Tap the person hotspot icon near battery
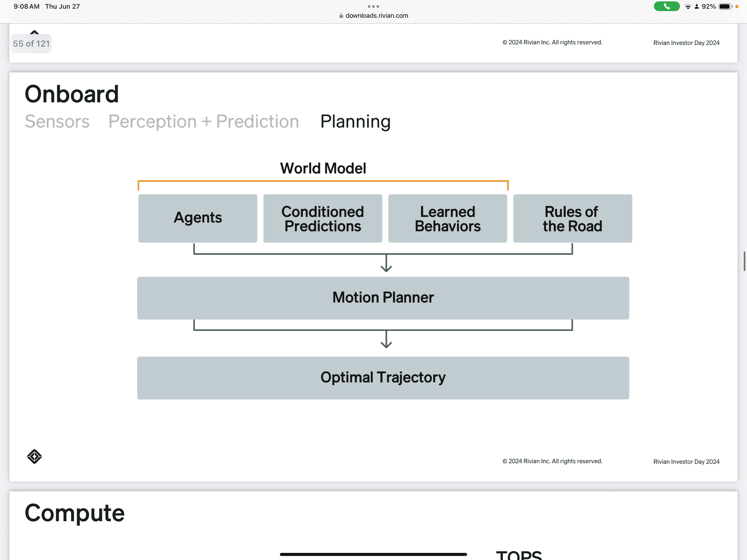 click(x=696, y=7)
